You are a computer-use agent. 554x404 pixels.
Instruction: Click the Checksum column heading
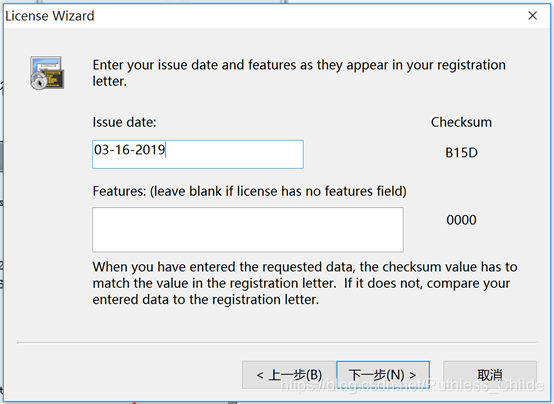[x=461, y=122]
